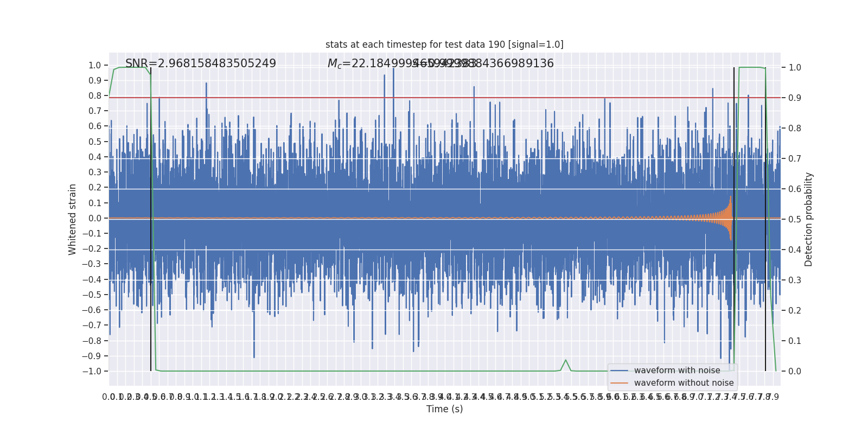This screenshot has height=434, width=868.
Task: Click Whitened strain tick label 0.0
Action: tap(95, 218)
